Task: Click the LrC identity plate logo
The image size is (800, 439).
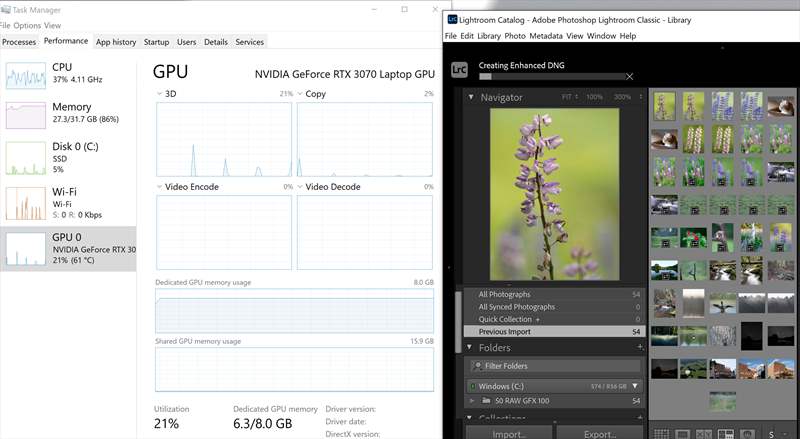Action: click(459, 69)
